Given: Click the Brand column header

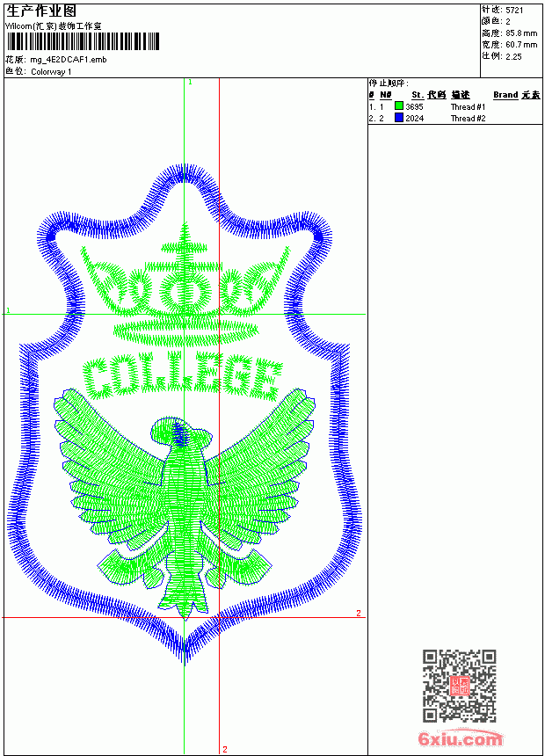Looking at the screenshot, I should click(505, 95).
